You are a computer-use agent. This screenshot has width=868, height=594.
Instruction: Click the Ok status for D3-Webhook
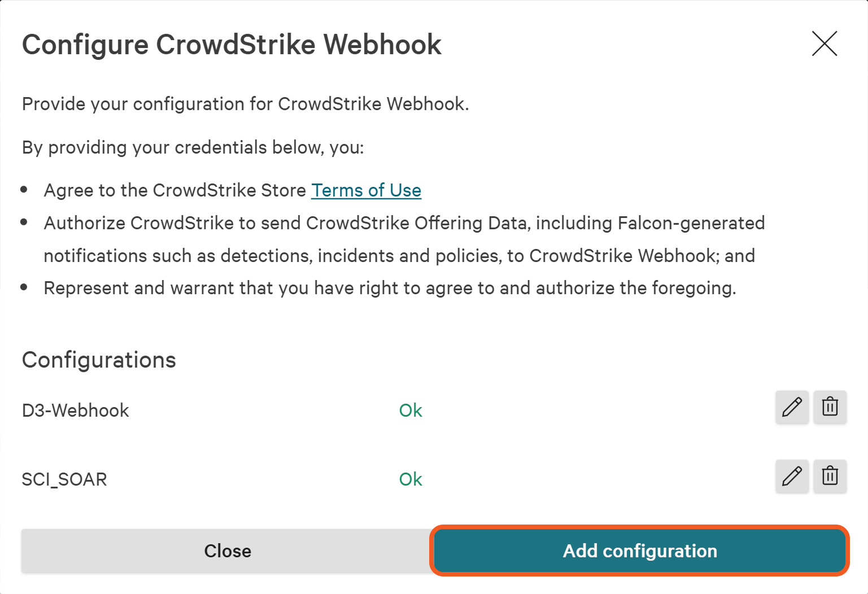(x=411, y=410)
